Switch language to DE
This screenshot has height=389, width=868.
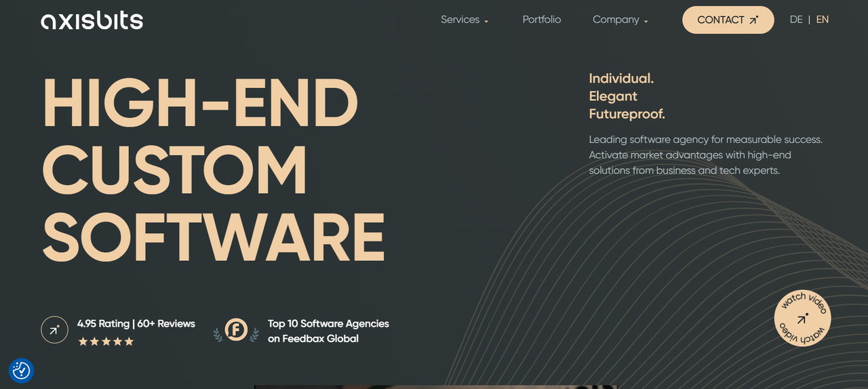796,20
